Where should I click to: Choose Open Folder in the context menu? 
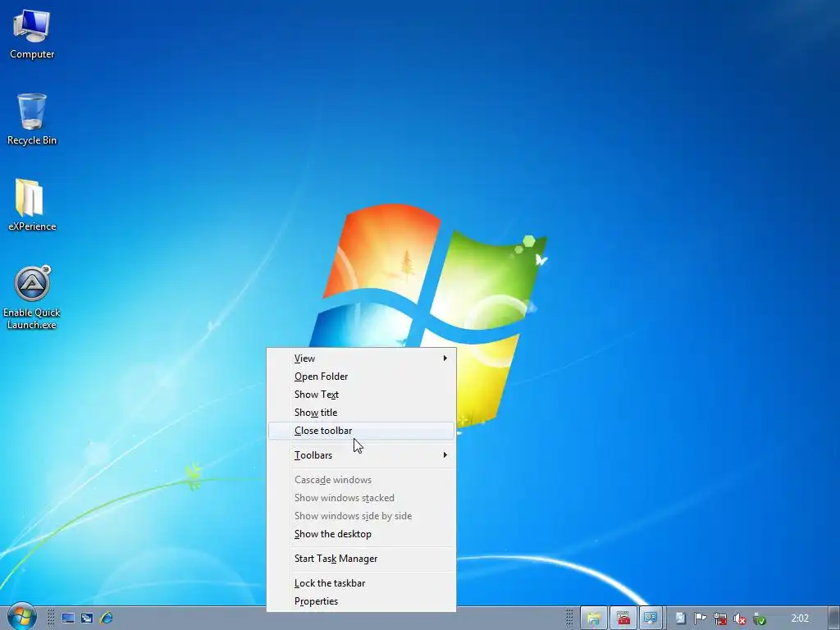pos(361,377)
